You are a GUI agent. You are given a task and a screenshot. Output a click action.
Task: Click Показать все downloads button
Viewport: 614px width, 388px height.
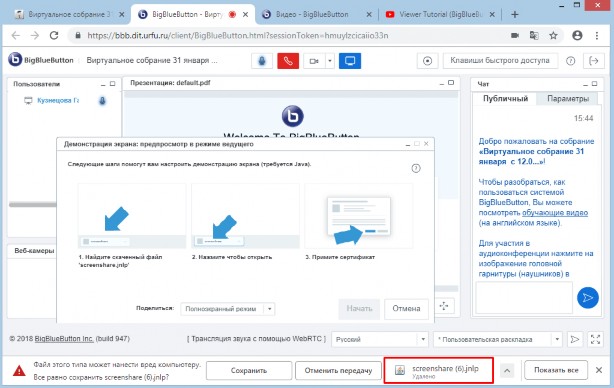(556, 370)
